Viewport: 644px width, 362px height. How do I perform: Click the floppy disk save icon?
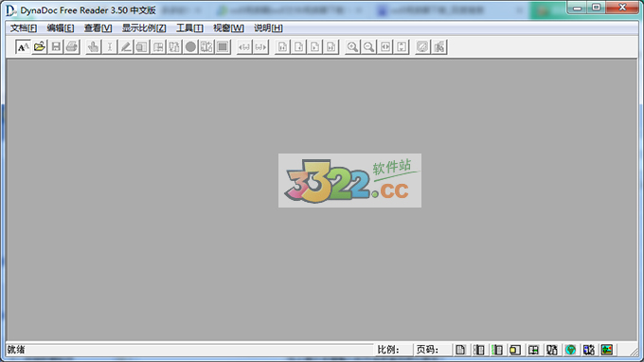[56, 46]
